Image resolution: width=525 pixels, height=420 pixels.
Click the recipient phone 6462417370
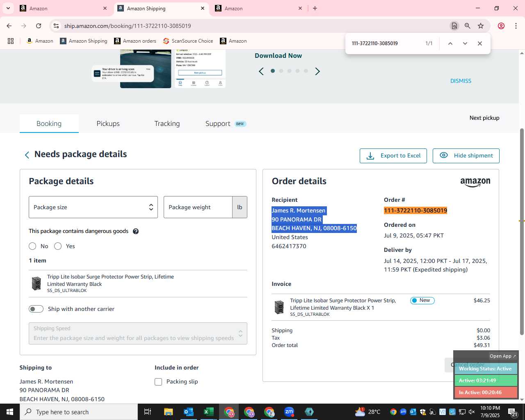point(289,246)
